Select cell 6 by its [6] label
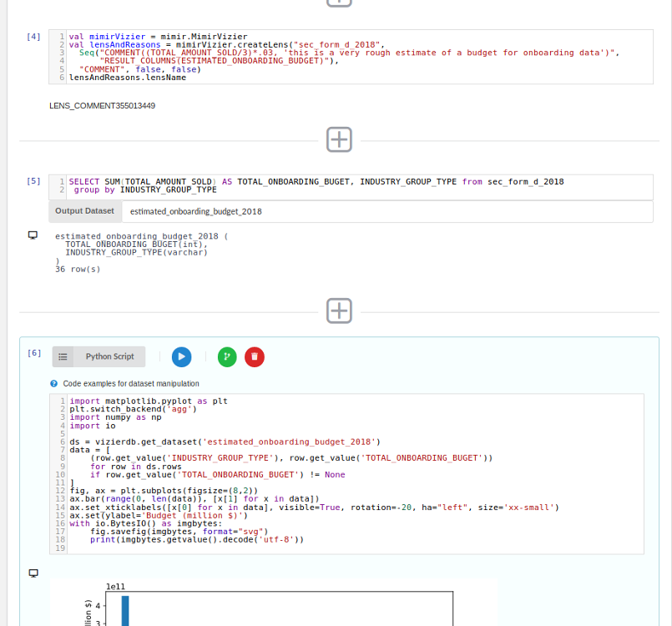672x626 pixels. coord(33,353)
